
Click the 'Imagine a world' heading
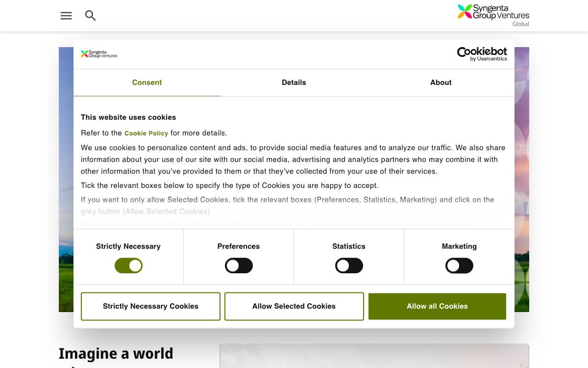[x=116, y=353]
